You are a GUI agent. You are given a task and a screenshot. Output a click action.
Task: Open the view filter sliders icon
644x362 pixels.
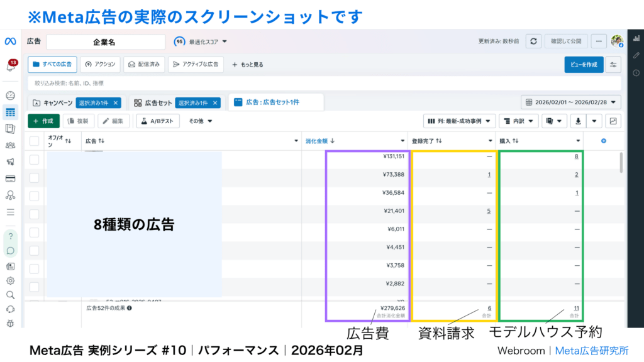[613, 65]
